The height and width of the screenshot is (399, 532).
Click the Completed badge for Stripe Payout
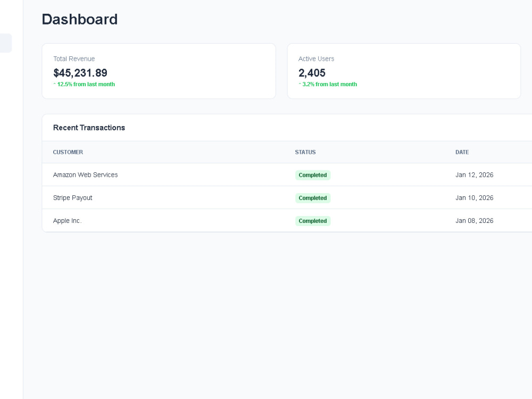[313, 198]
